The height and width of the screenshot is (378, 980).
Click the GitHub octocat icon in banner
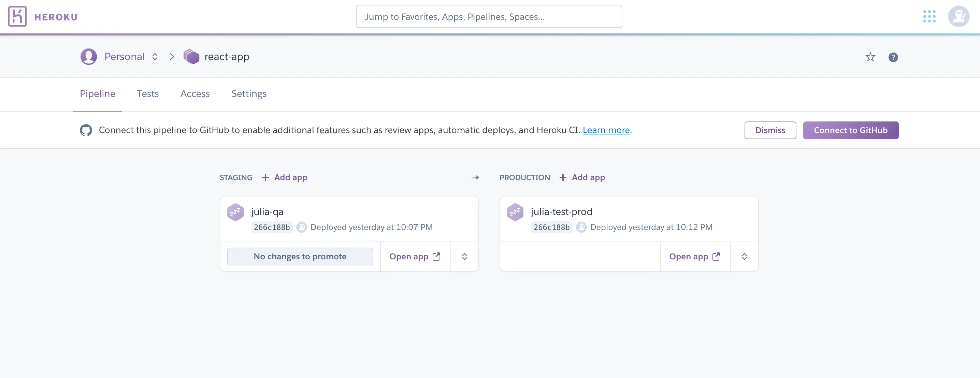(x=86, y=130)
